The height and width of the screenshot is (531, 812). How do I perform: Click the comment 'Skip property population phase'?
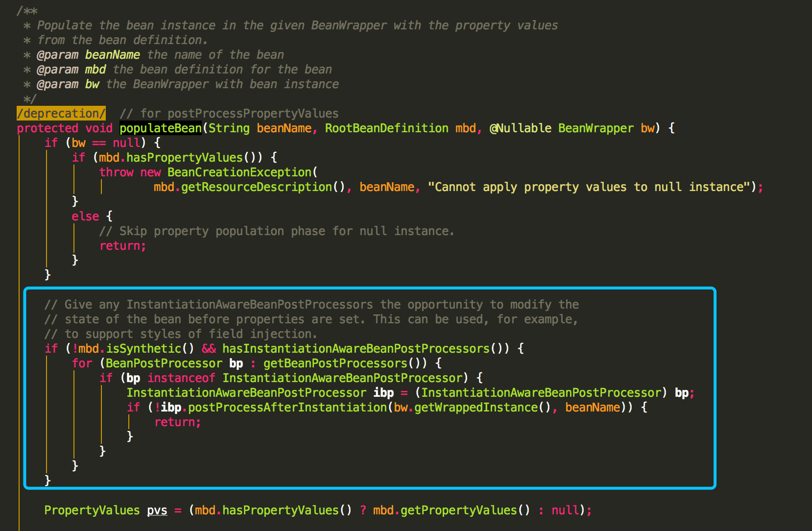click(x=277, y=231)
